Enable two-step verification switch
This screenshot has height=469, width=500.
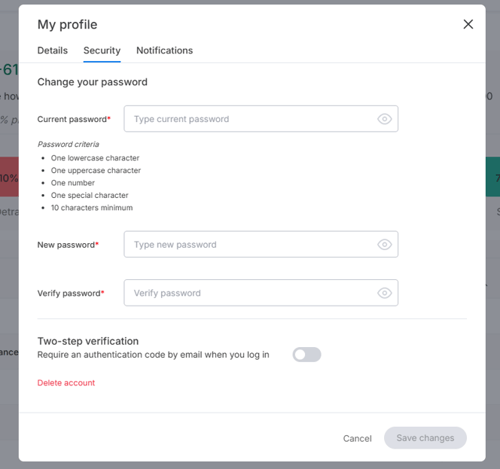pyautogui.click(x=307, y=354)
